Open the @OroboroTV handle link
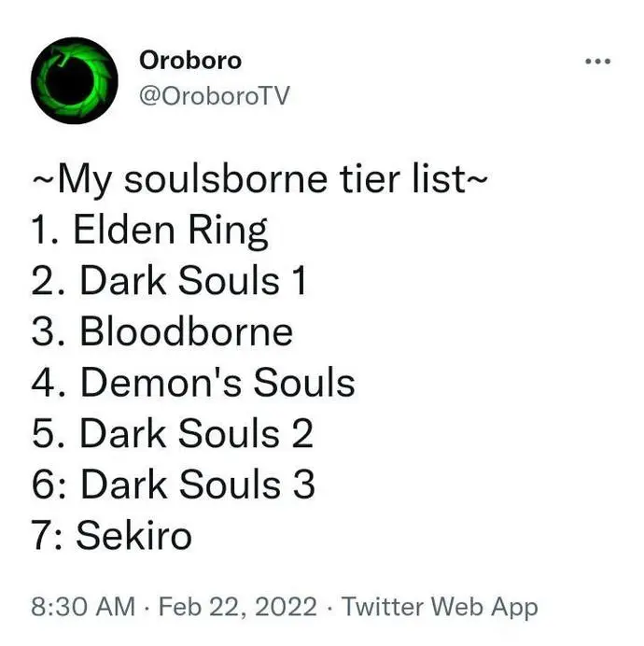 pos(215,95)
